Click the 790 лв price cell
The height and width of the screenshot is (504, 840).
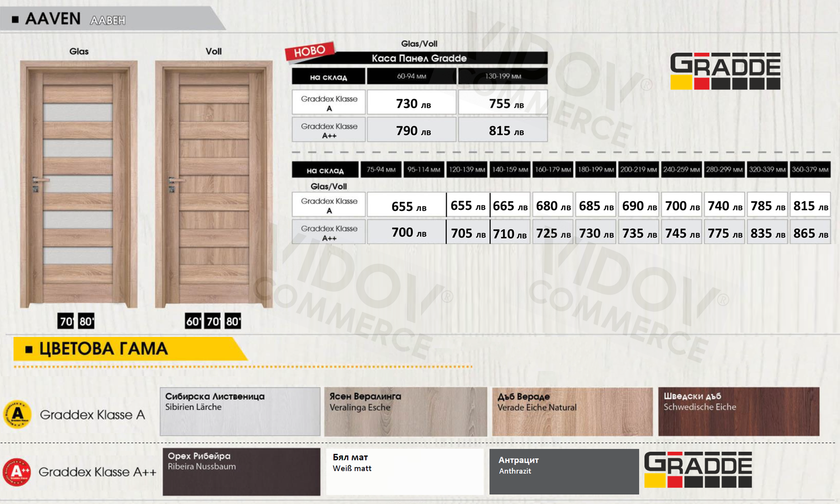[x=412, y=129]
